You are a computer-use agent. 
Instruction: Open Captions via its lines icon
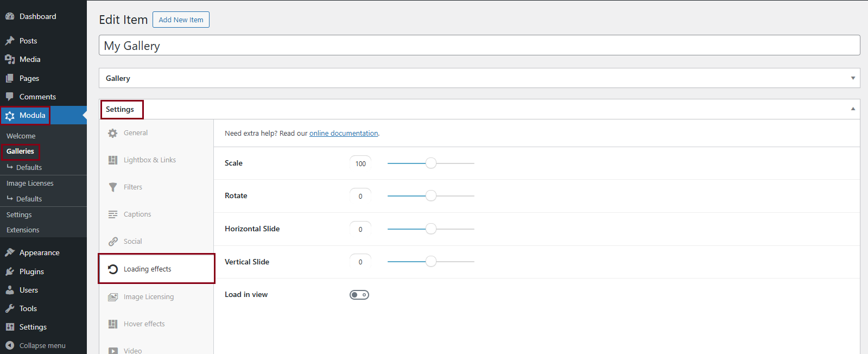click(x=113, y=214)
